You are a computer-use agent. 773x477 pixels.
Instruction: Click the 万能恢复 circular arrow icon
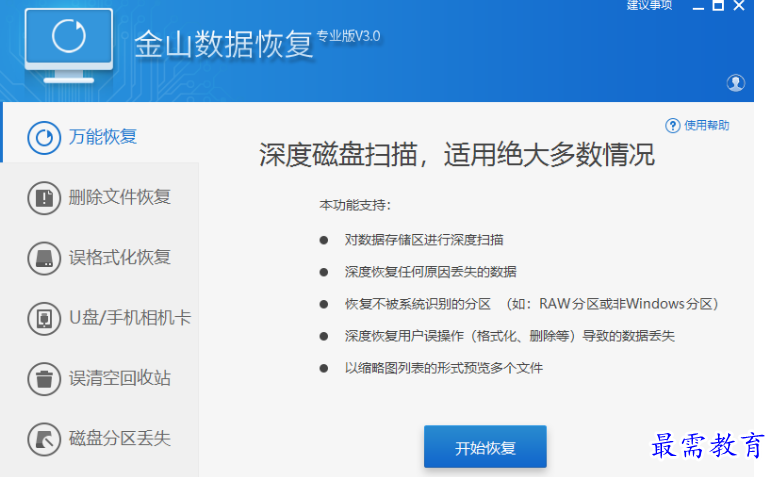(44, 138)
